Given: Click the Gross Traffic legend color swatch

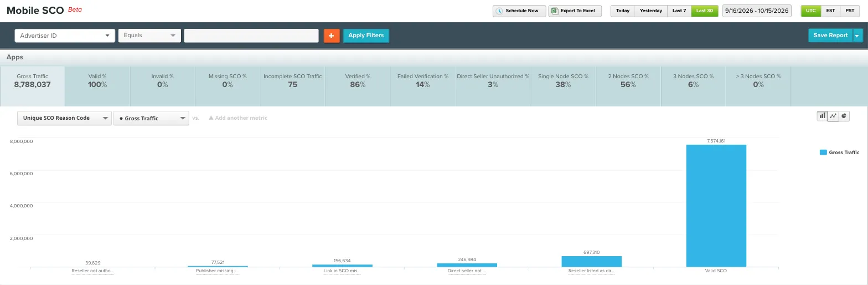Looking at the screenshot, I should pos(823,152).
